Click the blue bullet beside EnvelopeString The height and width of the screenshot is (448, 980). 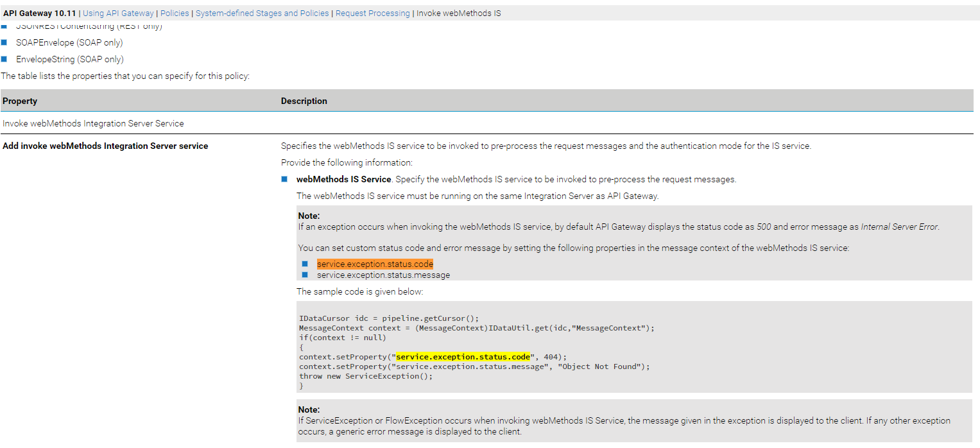click(x=4, y=59)
